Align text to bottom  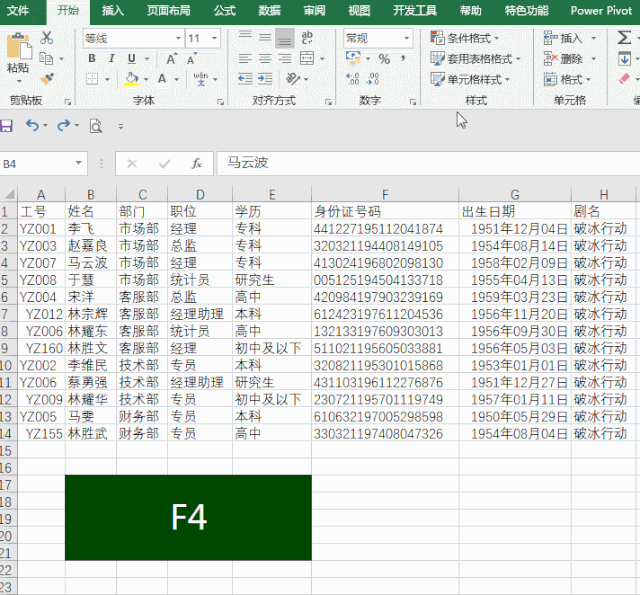[x=285, y=38]
